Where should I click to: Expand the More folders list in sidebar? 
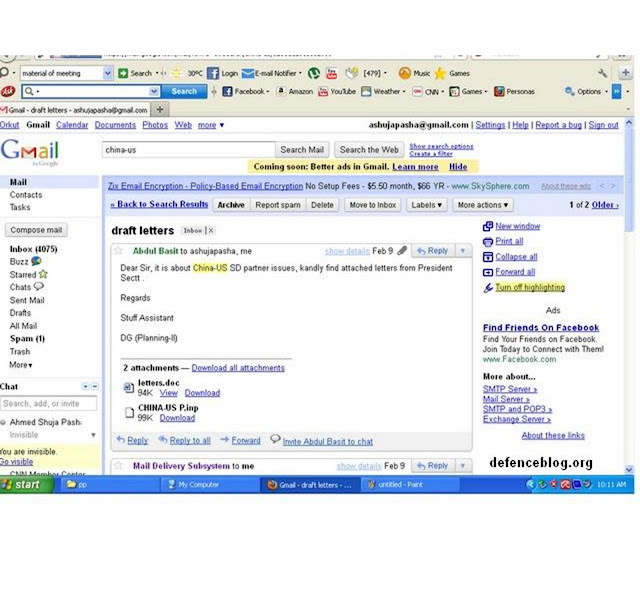(x=21, y=365)
